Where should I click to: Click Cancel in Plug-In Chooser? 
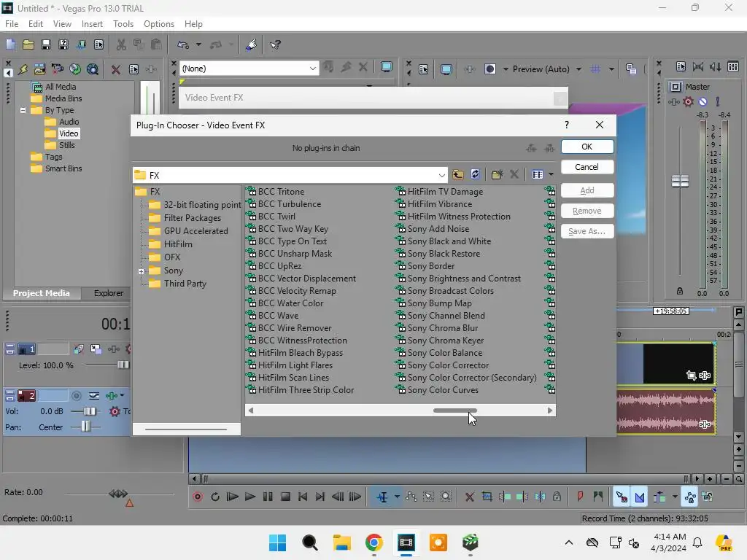(x=587, y=167)
